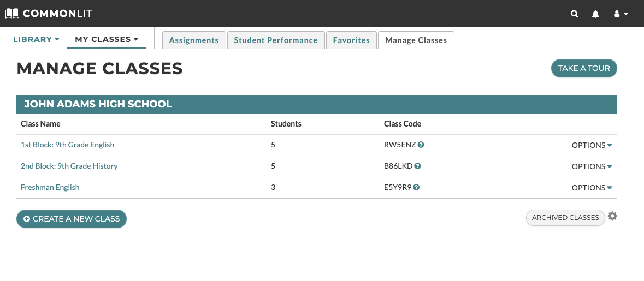Viewport: 644px width, 281px height.
Task: Expand the Library dropdown menu
Action: click(36, 39)
